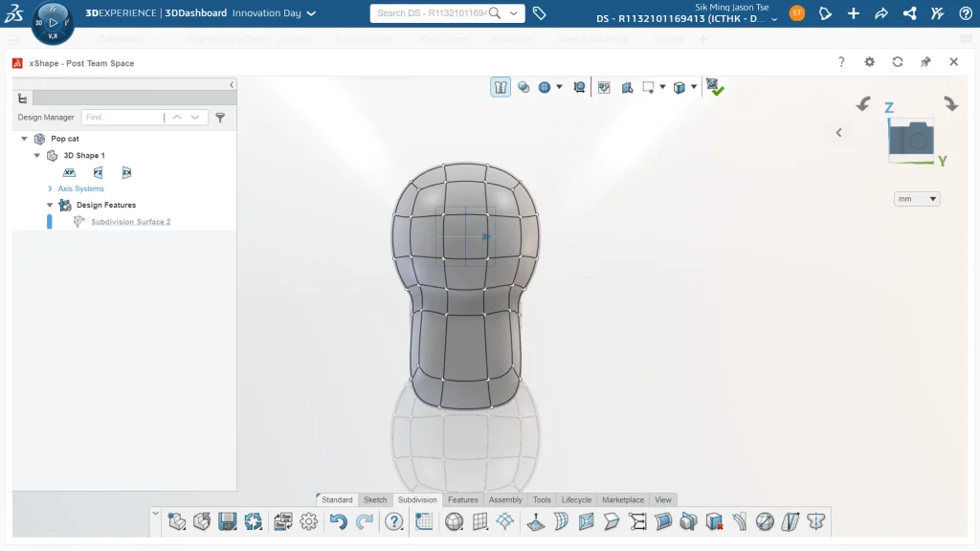Select the ZX plane icon

(126, 172)
